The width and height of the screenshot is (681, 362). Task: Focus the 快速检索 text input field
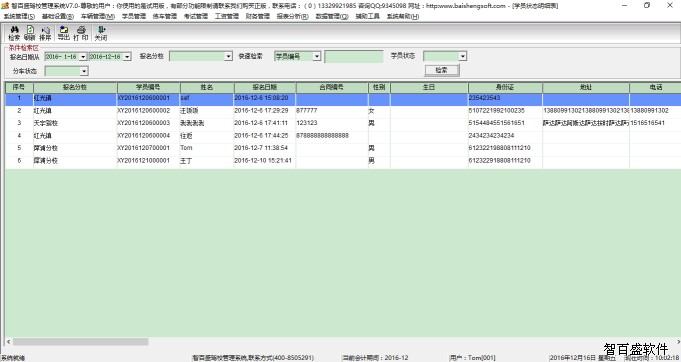click(x=354, y=57)
